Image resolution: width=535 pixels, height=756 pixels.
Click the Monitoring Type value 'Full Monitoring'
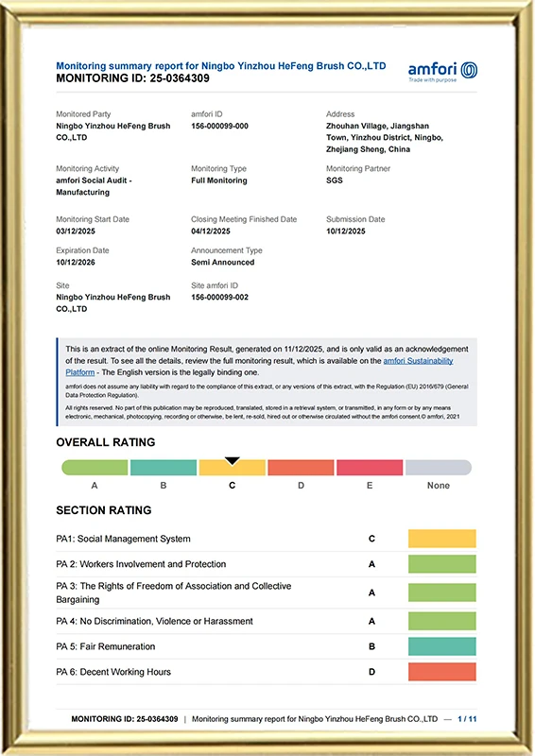pyautogui.click(x=219, y=180)
